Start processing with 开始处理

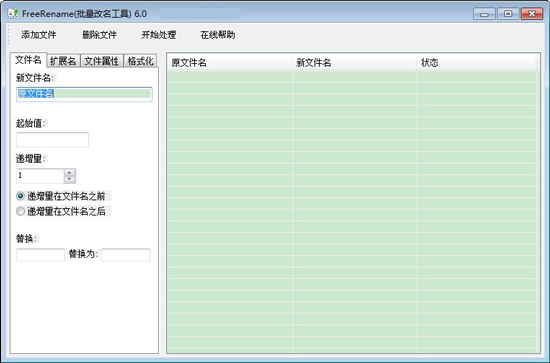point(159,35)
